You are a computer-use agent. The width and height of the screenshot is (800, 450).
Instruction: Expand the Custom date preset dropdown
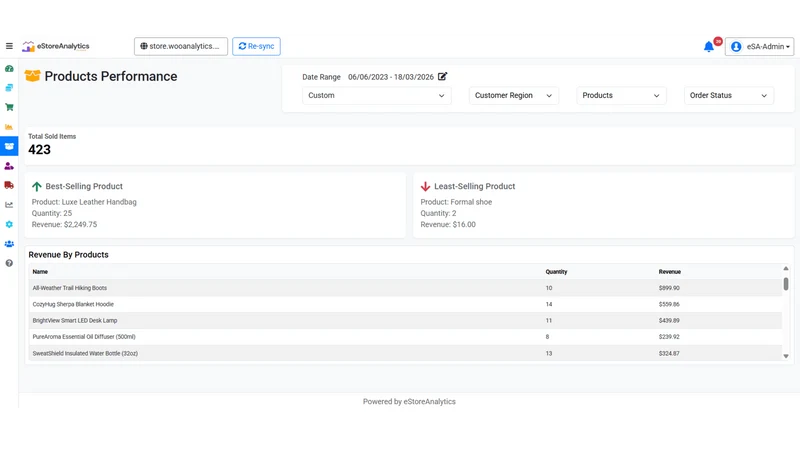click(377, 95)
